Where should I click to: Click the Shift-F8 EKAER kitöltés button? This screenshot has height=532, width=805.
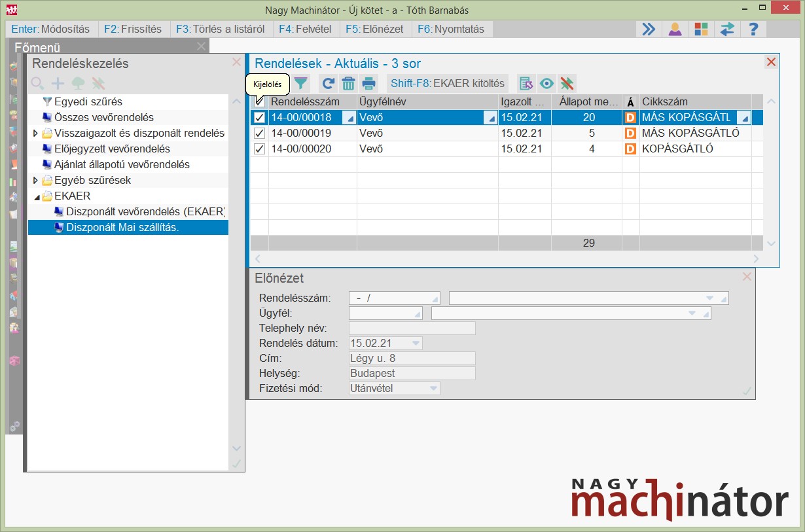(x=448, y=83)
